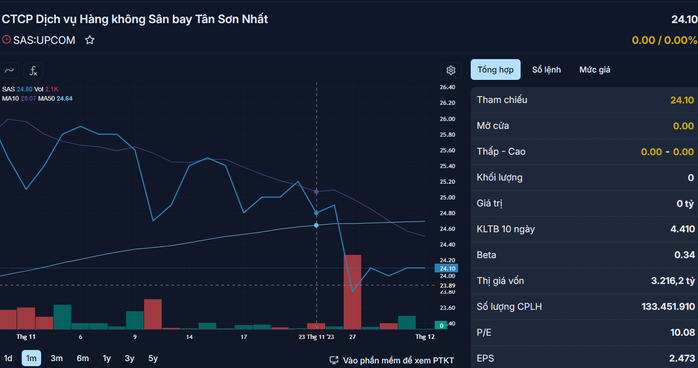
Task: Switch chart range to 6m
Action: pos(82,358)
